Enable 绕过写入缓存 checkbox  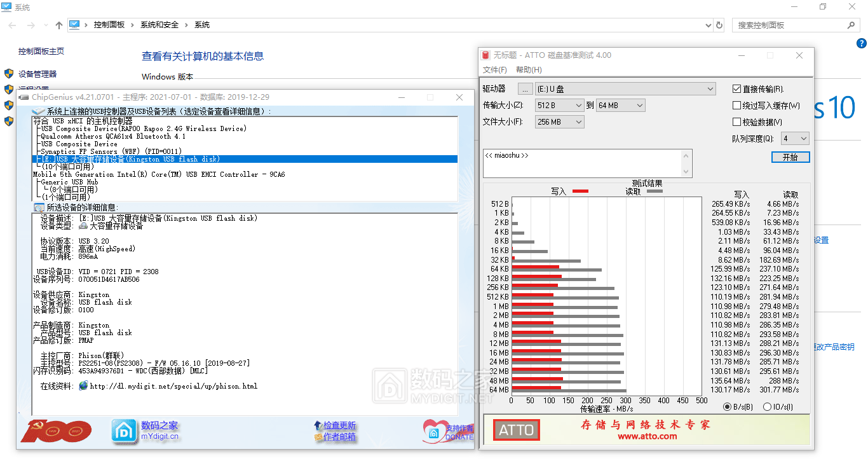pos(737,106)
